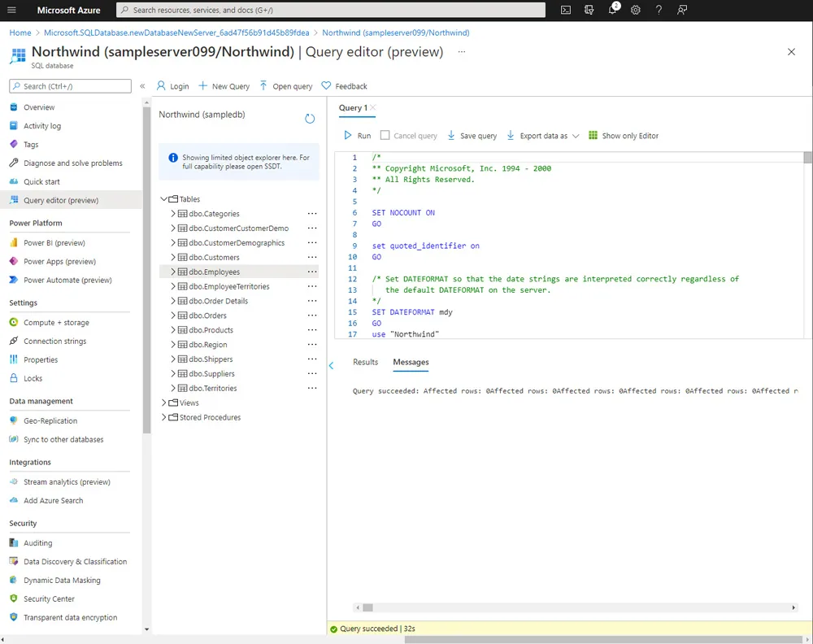
Task: Click the global search resources box
Action: (331, 10)
